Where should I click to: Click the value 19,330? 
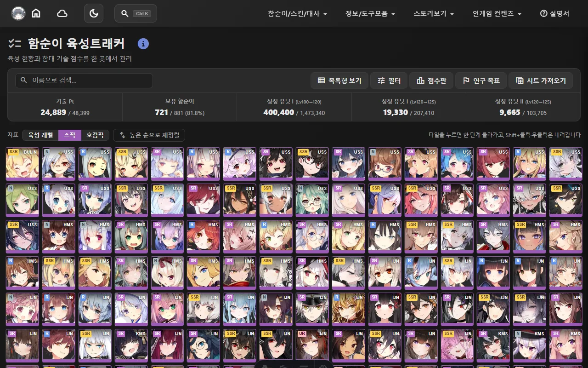396,112
